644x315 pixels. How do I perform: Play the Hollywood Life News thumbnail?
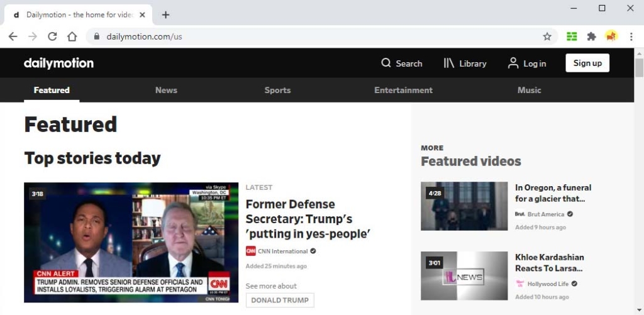coord(464,275)
